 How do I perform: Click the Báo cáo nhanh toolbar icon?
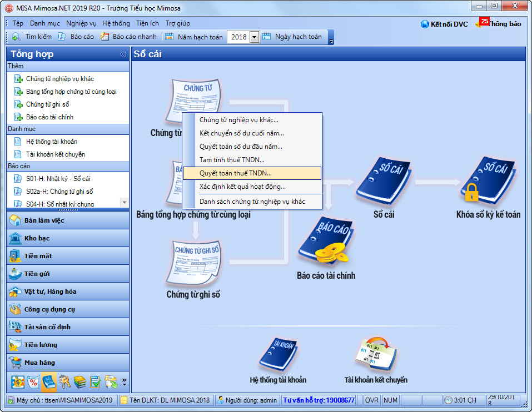(105, 37)
